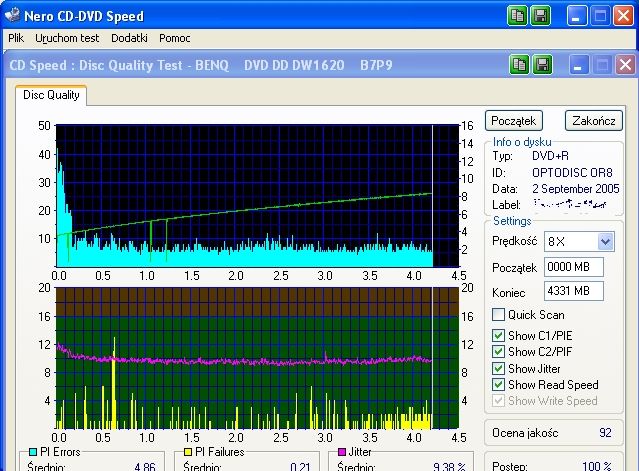
Task: Close the Disc Quality Test subwindow
Action: (x=626, y=65)
